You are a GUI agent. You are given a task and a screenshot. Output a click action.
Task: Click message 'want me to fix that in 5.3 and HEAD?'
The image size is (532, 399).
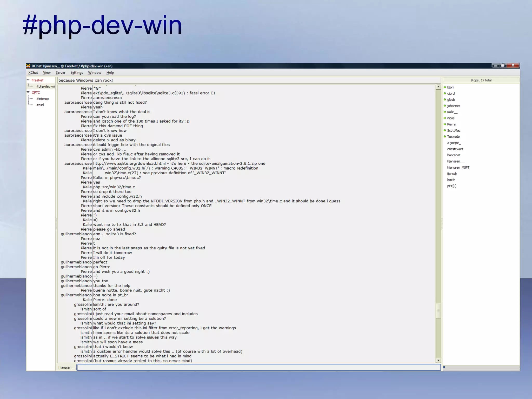[x=129, y=225]
